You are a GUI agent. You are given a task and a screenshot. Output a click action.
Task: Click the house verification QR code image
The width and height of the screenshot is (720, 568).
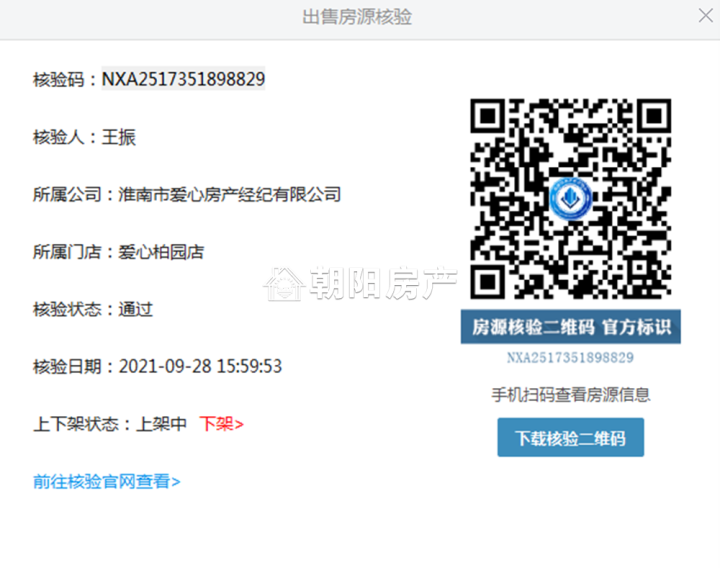(570, 198)
